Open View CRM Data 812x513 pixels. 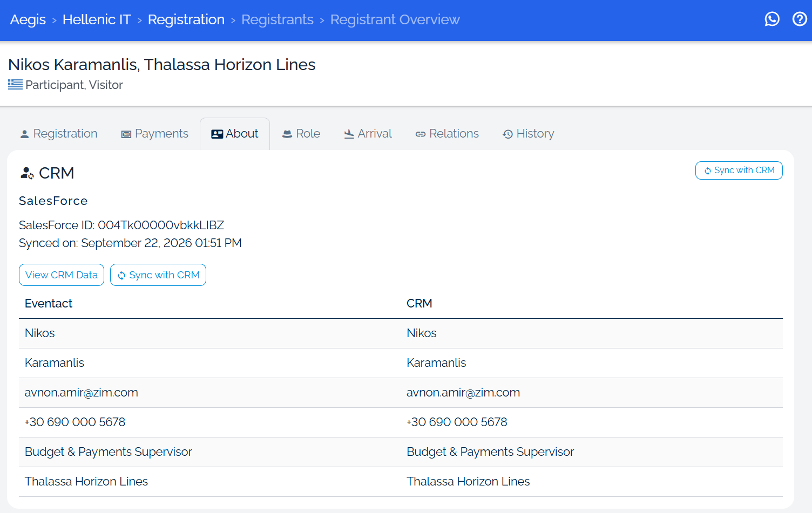tap(62, 275)
